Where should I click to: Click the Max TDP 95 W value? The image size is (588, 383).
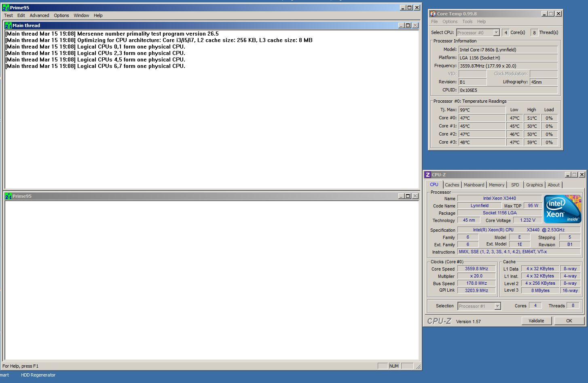[x=533, y=205]
